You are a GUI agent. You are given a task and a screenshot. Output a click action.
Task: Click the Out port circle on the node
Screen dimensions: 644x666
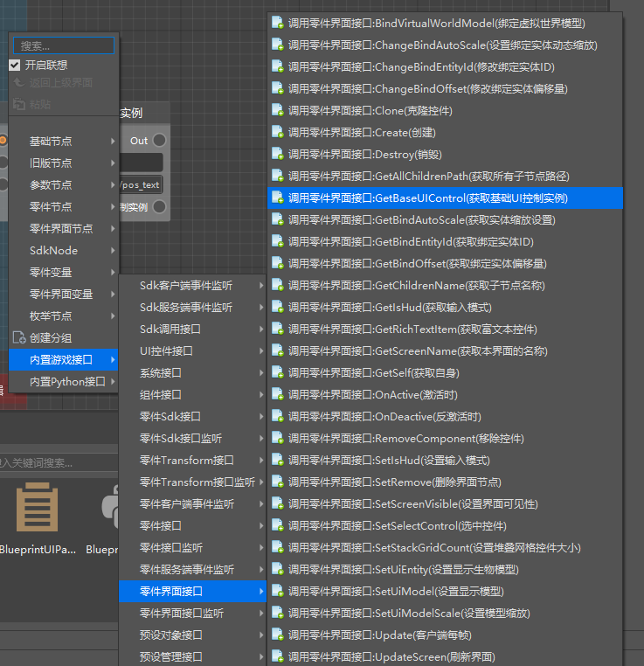(159, 141)
